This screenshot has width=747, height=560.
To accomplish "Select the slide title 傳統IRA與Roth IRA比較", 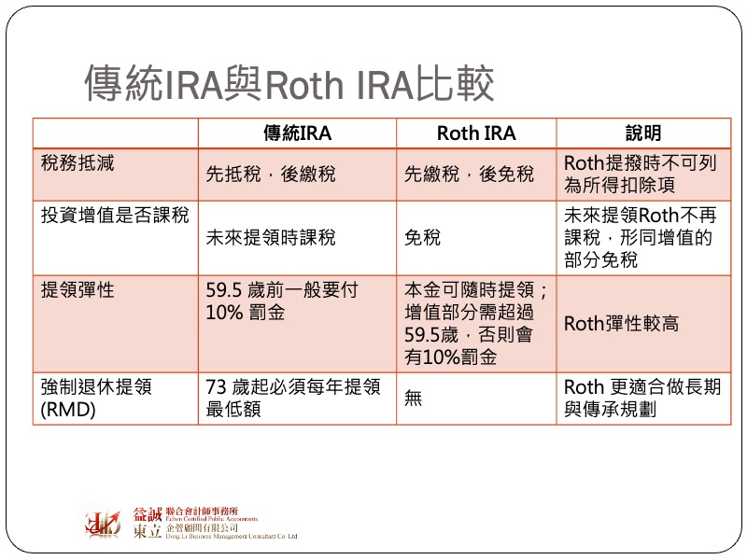I will click(x=289, y=84).
